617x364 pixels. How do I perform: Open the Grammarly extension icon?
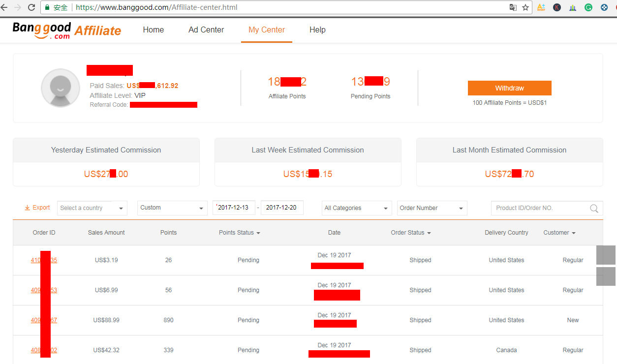click(588, 7)
